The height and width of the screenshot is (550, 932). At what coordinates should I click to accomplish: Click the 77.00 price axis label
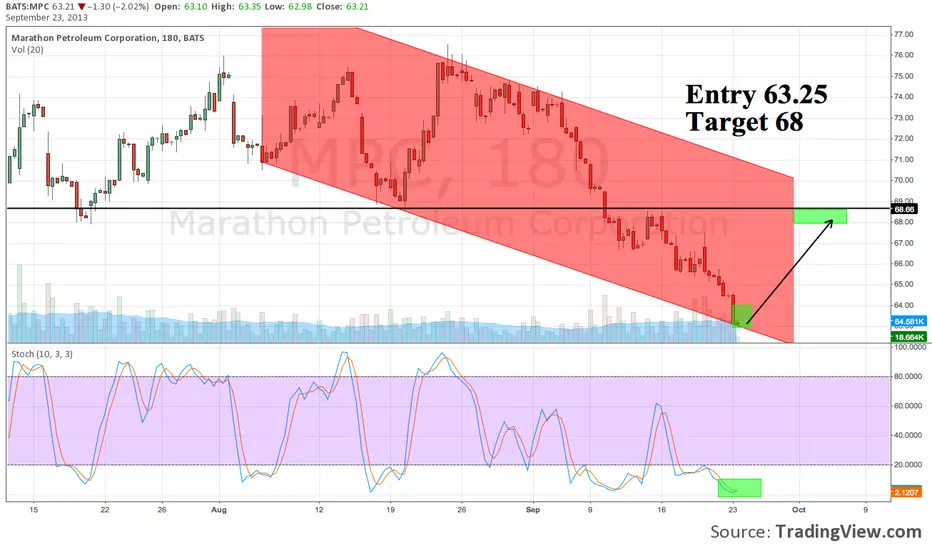point(903,34)
